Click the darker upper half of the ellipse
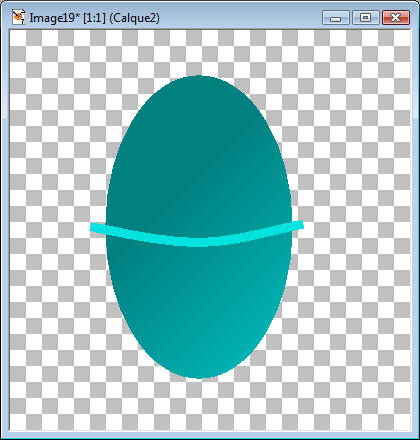420x440 pixels. tap(199, 150)
